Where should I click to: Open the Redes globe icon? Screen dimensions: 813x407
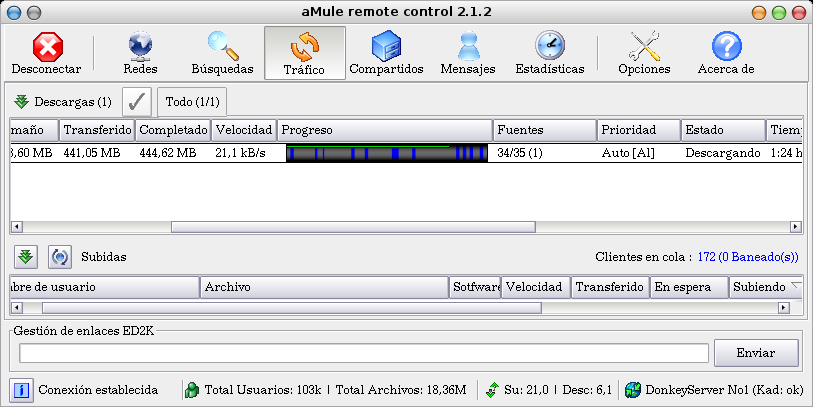(140, 47)
